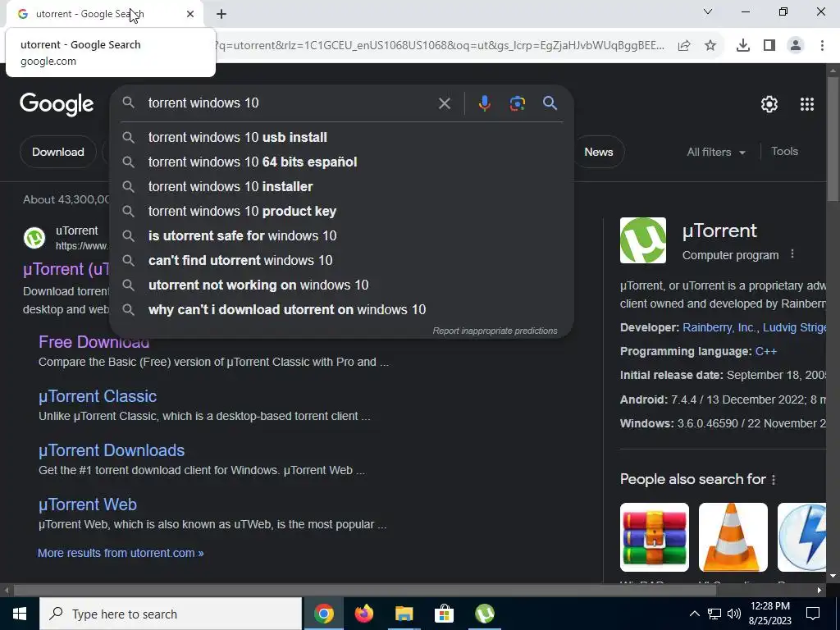Open the taskbar clock showing 12:28 PM
This screenshot has height=630, width=840.
770,614
